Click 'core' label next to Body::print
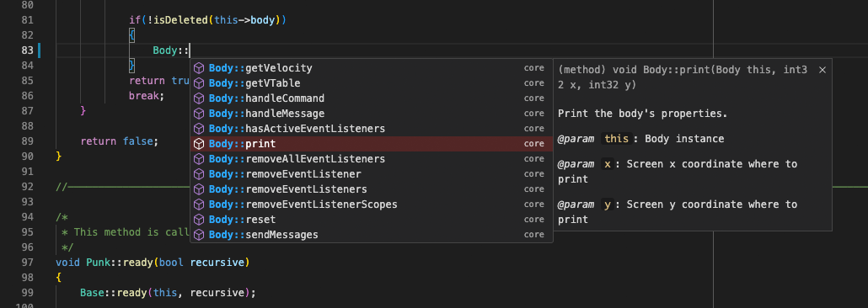The height and width of the screenshot is (308, 868). click(x=534, y=144)
